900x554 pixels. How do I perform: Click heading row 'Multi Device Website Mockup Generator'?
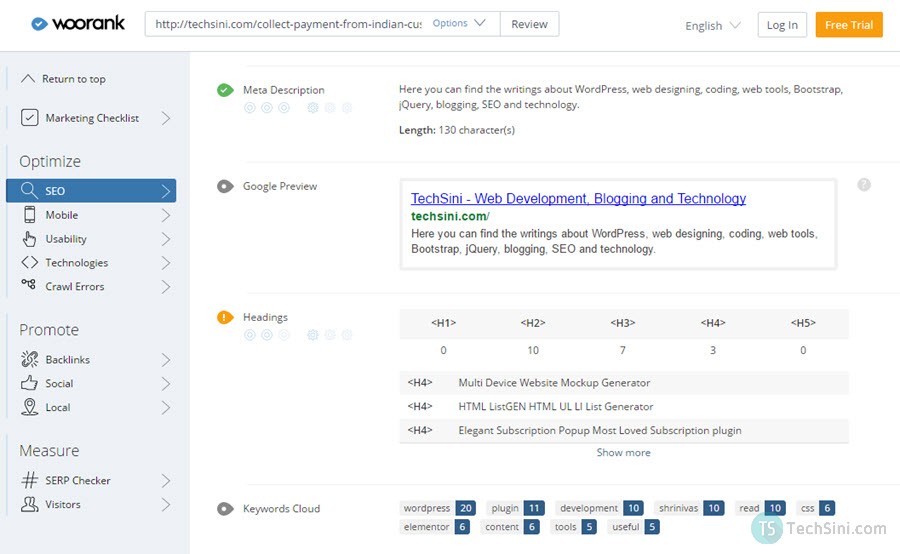(624, 383)
